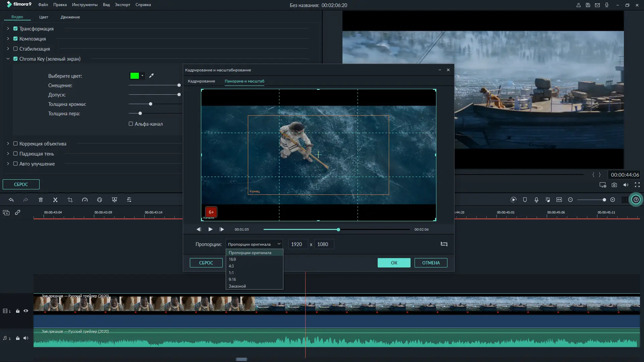The width and height of the screenshot is (644, 362).
Task: Expand the Трансформация section
Action: 8,29
